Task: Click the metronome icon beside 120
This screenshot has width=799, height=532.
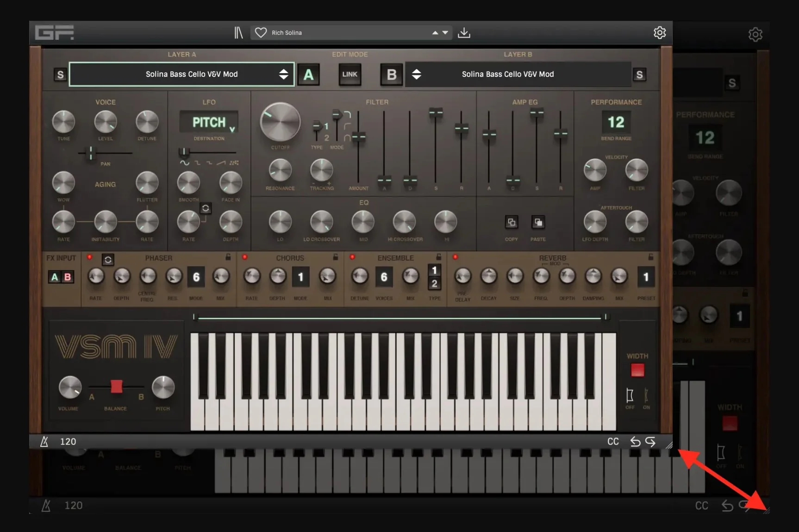Action: click(x=44, y=441)
